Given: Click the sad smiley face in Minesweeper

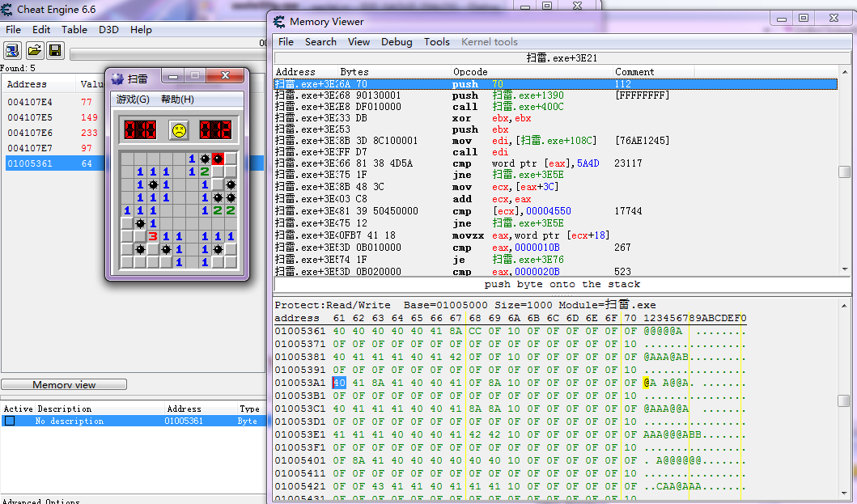Looking at the screenshot, I should click(179, 130).
